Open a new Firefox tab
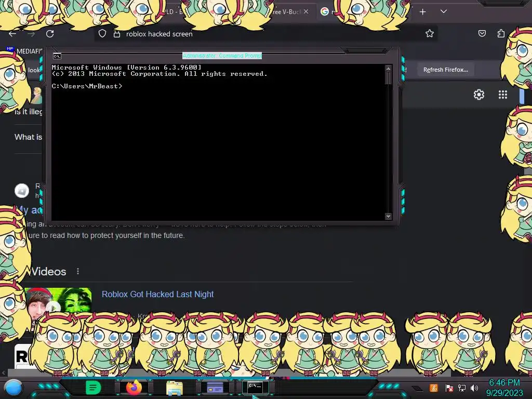The image size is (532, 399). coord(423,12)
